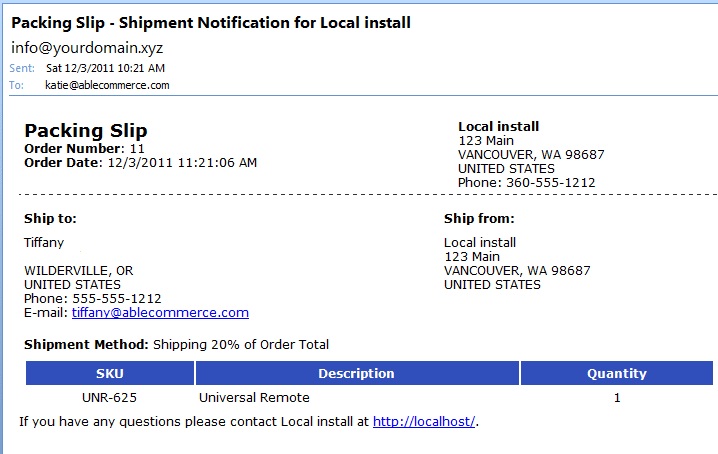
Task: Select the UNR-625 SKU cell
Action: pos(110,397)
